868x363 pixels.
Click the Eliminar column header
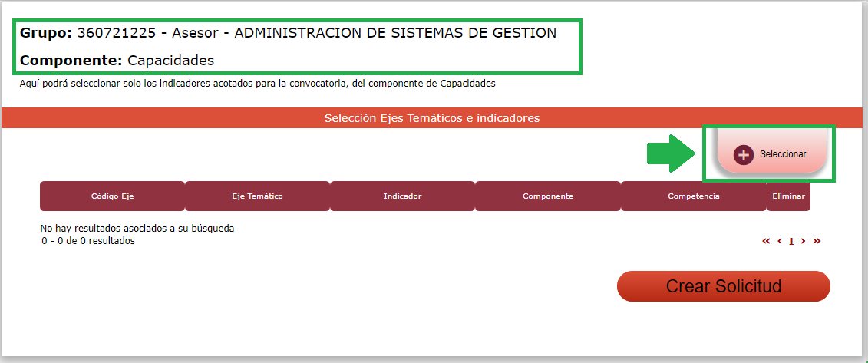click(788, 196)
